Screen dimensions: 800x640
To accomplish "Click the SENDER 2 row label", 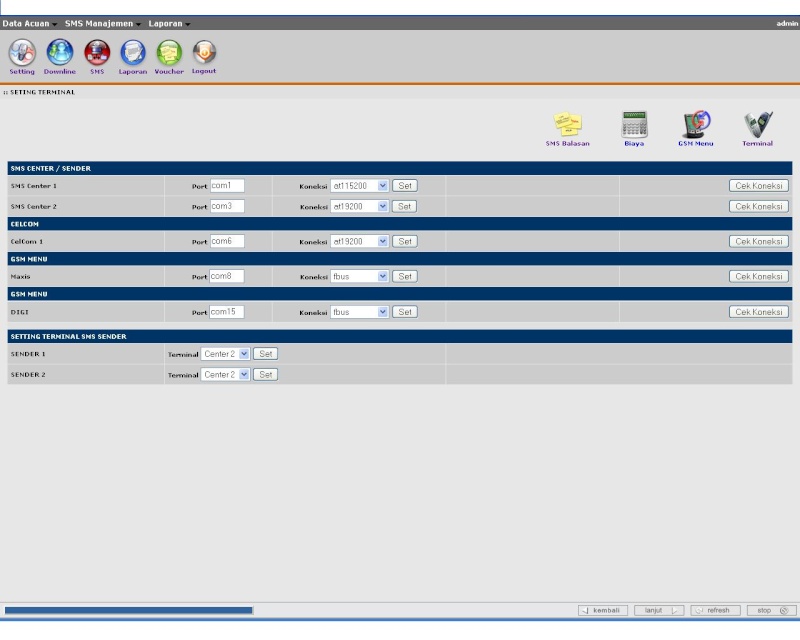I will tap(28, 375).
